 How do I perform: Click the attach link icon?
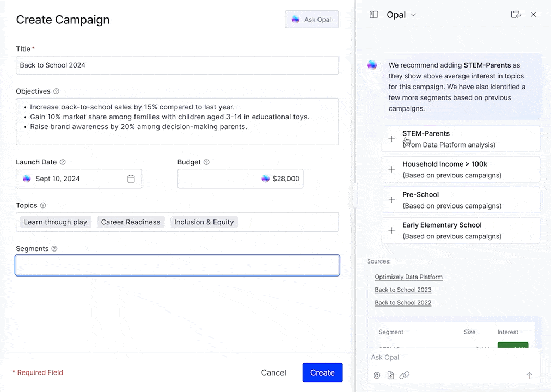point(404,375)
